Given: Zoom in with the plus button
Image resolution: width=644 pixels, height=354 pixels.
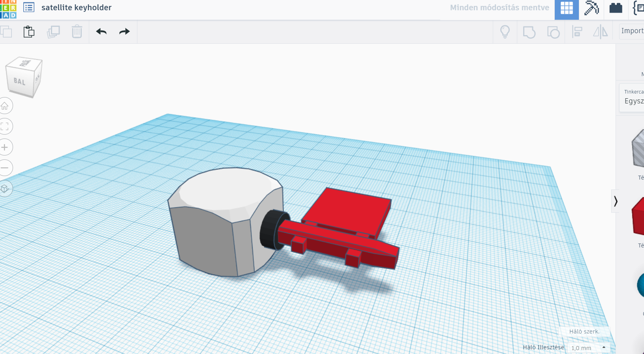Looking at the screenshot, I should pos(5,147).
